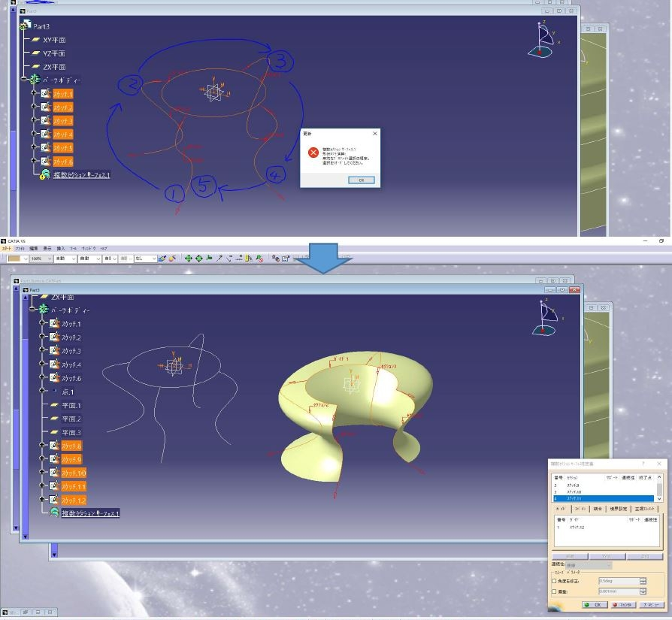Click the help question mark in surface dialog
The width and height of the screenshot is (672, 620).
643,464
